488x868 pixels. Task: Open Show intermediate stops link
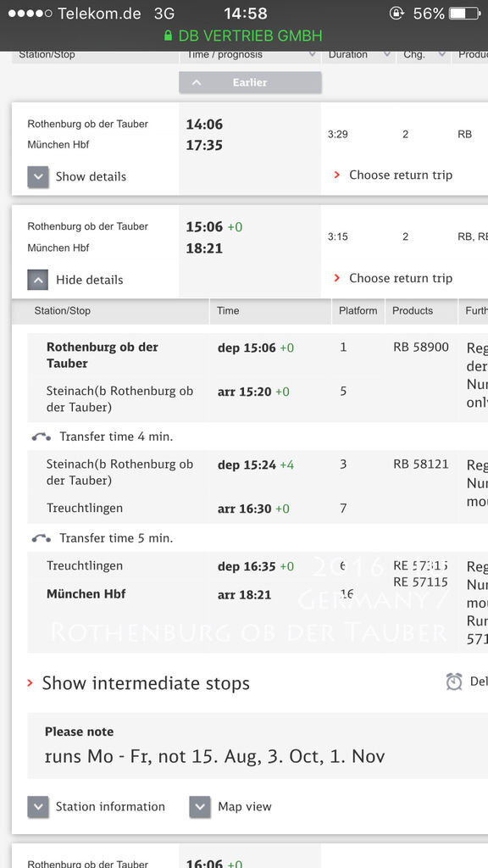pos(146,683)
